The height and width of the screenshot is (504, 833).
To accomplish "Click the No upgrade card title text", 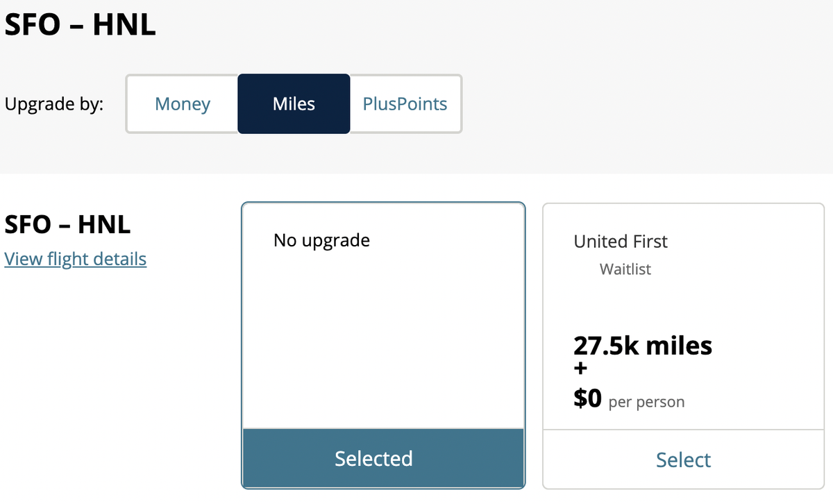I will click(321, 240).
